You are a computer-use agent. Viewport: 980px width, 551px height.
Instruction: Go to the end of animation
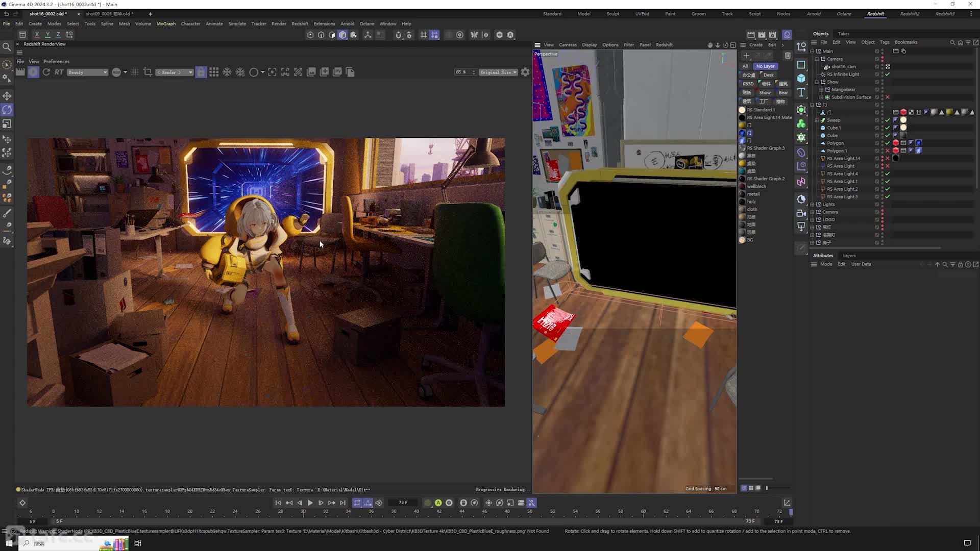point(343,503)
